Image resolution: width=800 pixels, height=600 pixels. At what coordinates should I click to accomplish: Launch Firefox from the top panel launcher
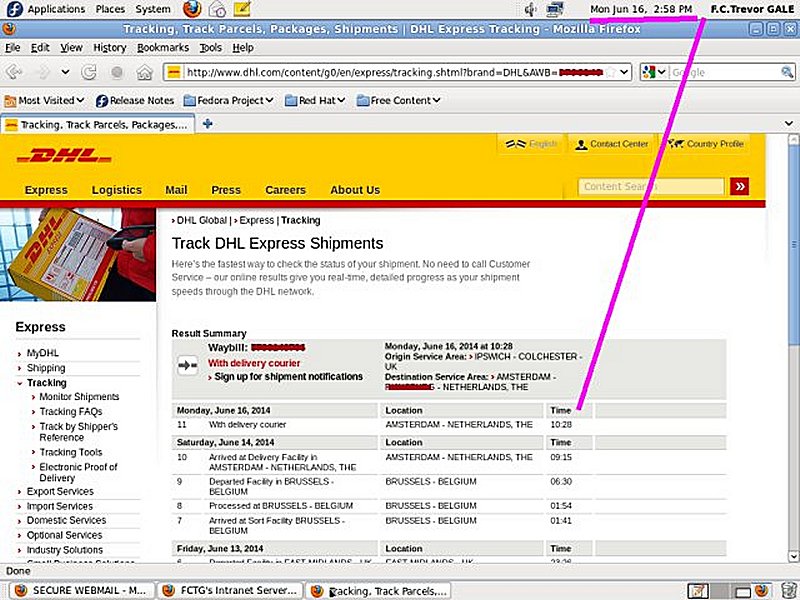pyautogui.click(x=192, y=9)
